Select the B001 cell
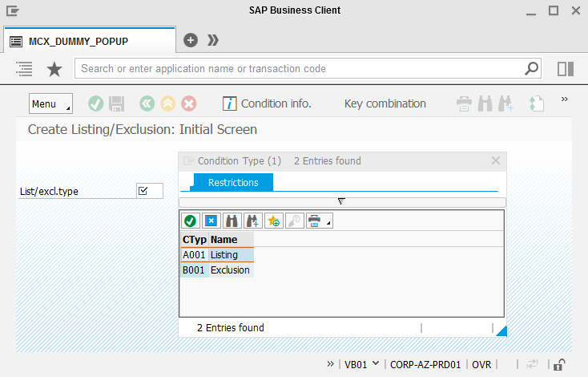Viewport: 588px width, 377px height. click(194, 270)
